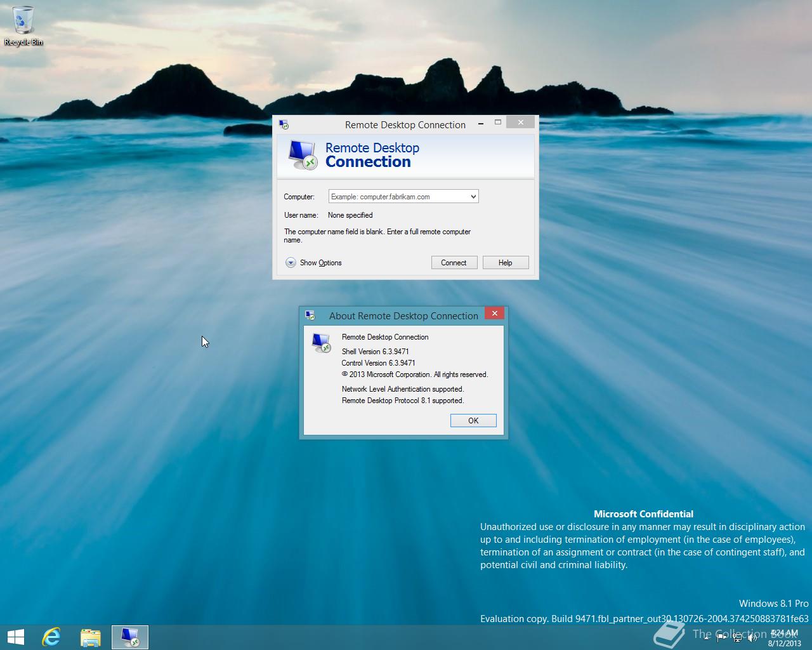Open the Action Center flag icon
Image resolution: width=812 pixels, height=650 pixels.
point(722,639)
